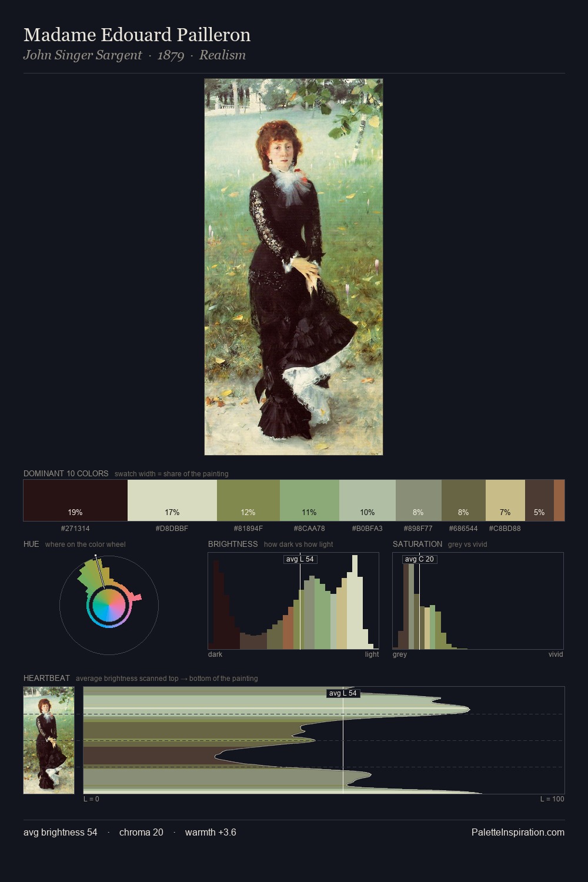Image resolution: width=588 pixels, height=882 pixels.
Task: Click the saturation histogram chart
Action: click(x=478, y=601)
